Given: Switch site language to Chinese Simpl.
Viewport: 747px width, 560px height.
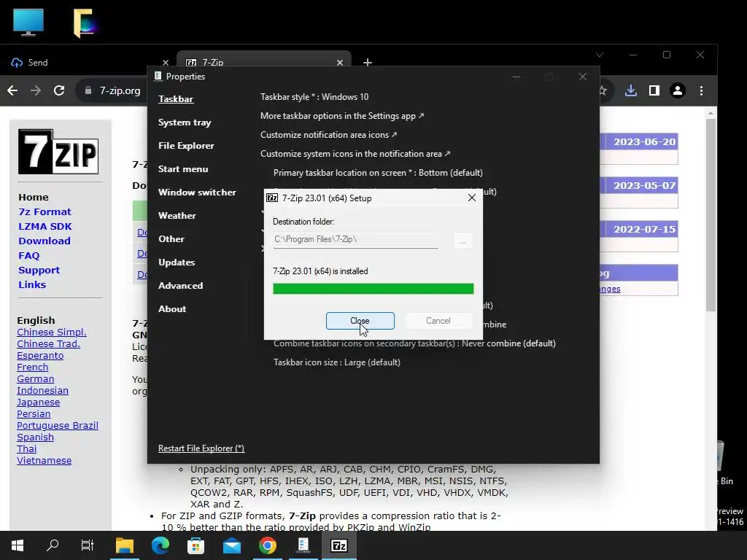Looking at the screenshot, I should [x=52, y=332].
